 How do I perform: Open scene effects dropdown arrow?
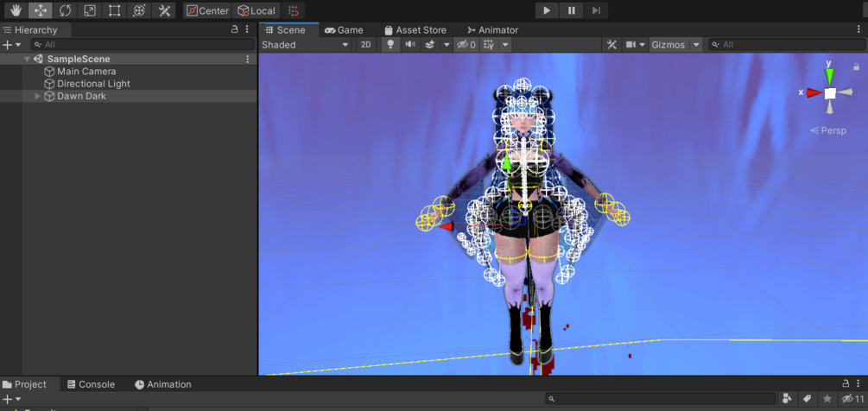447,45
